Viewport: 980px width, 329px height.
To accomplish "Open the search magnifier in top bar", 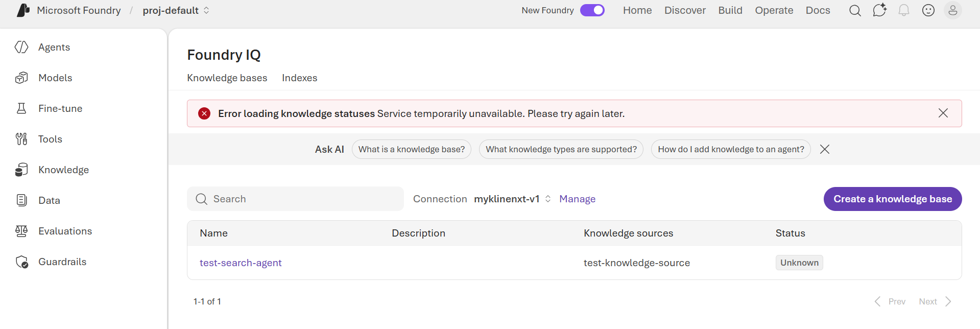I will [855, 10].
